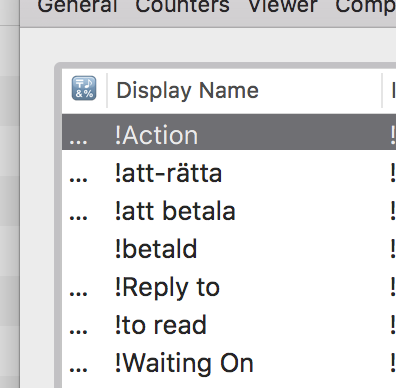Viewport: 396px width, 388px height.
Task: Click the ellipsis cell beside !Waiting On
Action: point(78,370)
